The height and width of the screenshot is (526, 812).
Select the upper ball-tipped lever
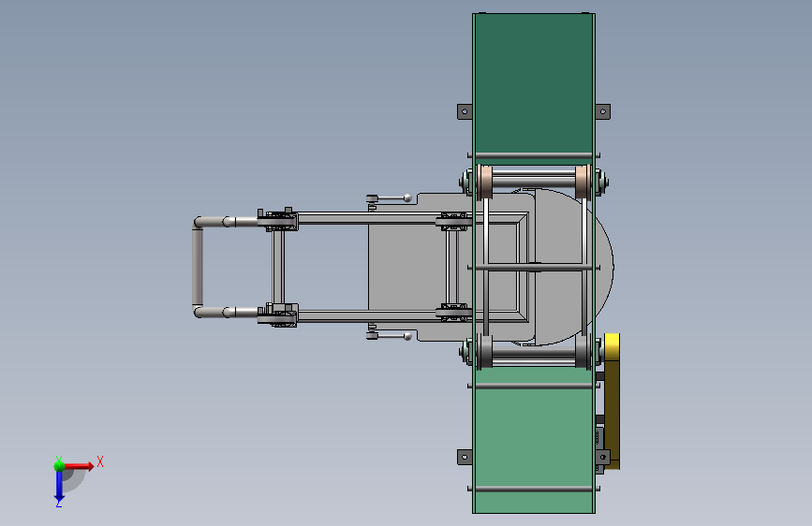click(390, 198)
